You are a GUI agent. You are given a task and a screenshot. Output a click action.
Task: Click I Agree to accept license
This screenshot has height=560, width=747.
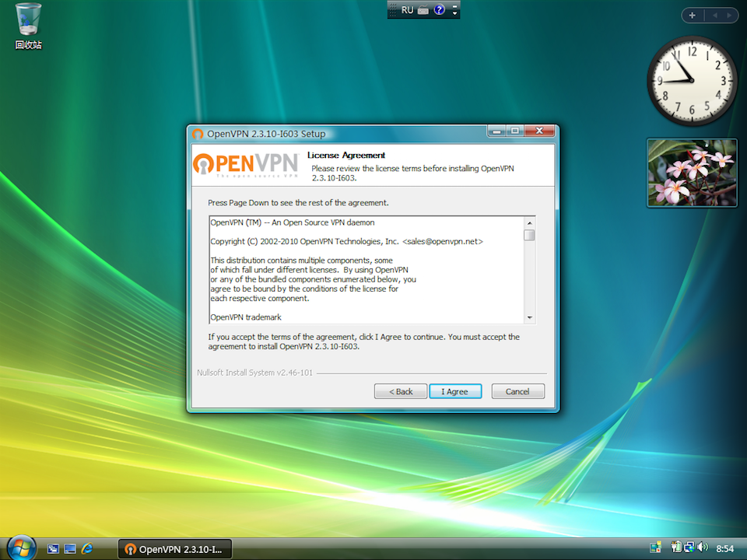(x=455, y=391)
